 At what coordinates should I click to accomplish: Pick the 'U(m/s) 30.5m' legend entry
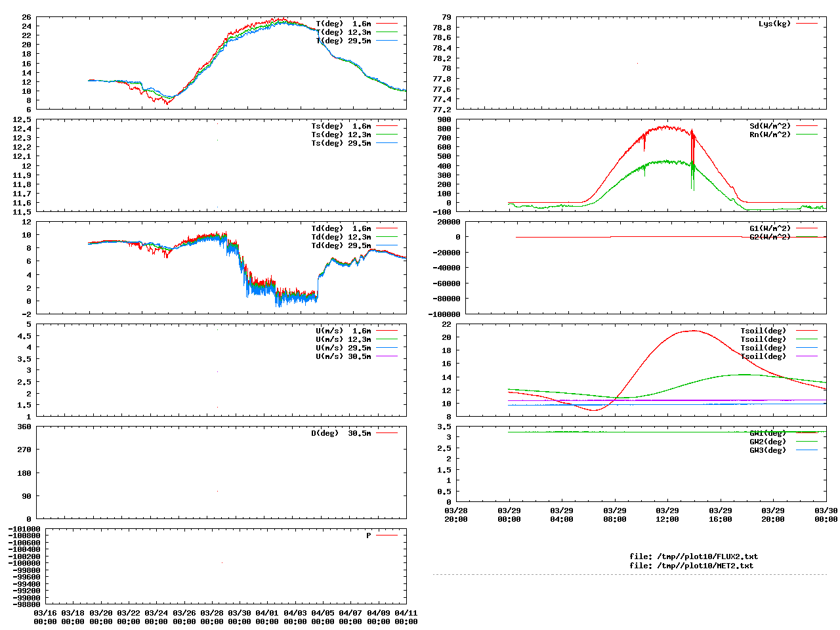coord(343,356)
